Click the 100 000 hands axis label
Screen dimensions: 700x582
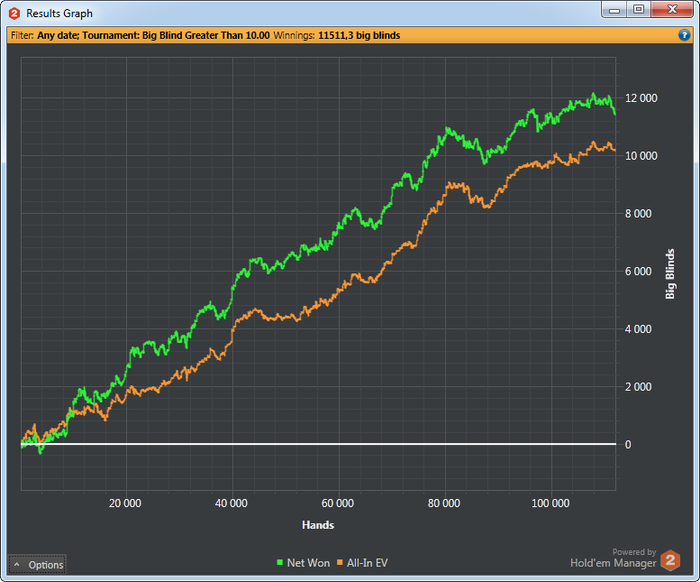tap(550, 503)
